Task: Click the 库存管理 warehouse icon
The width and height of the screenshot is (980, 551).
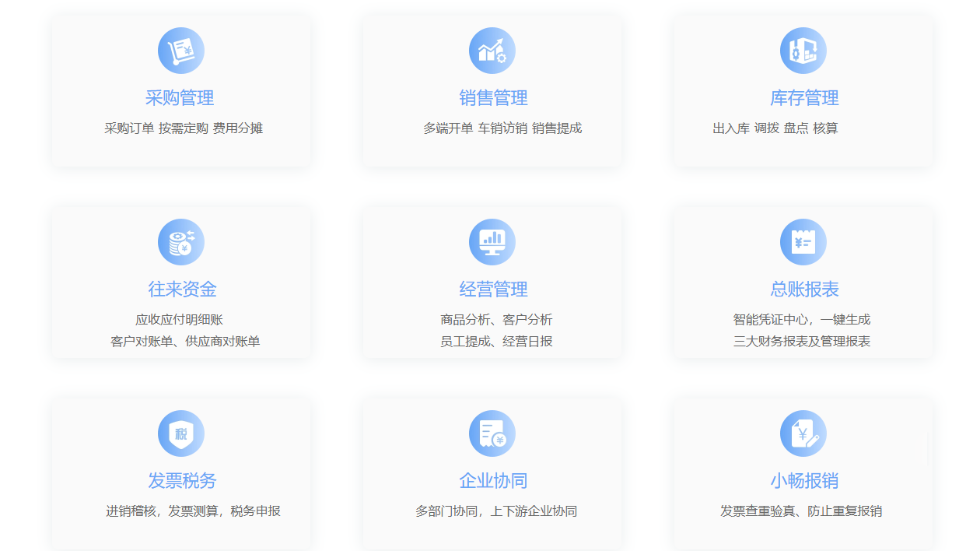Action: coord(803,51)
